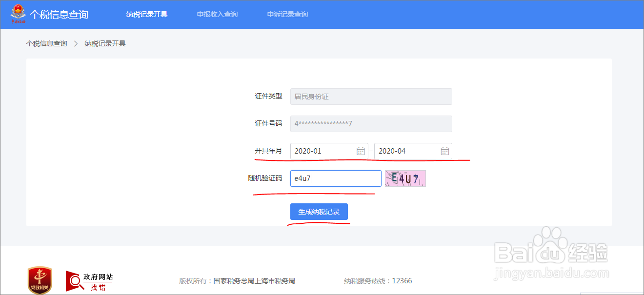Click 生成纳税记录 to generate tax records
Screen dimensions: 644x295
[x=319, y=211]
